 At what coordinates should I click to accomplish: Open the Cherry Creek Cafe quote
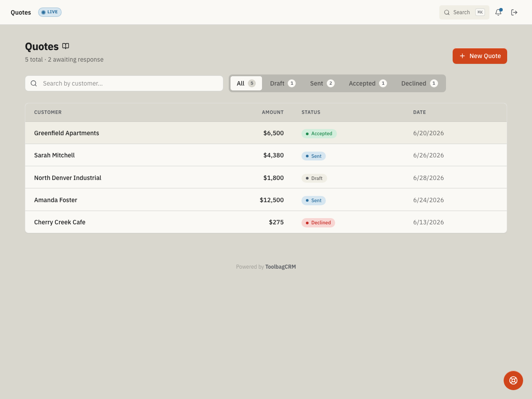coord(266,222)
